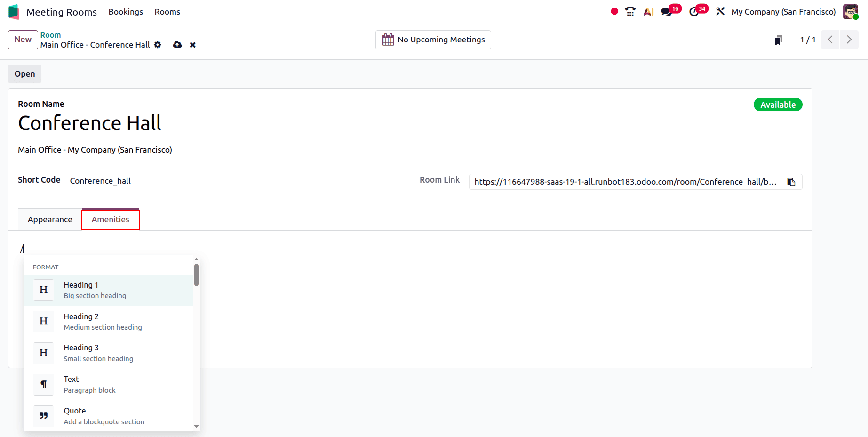Click the command menu scroll-up arrow

(x=196, y=259)
